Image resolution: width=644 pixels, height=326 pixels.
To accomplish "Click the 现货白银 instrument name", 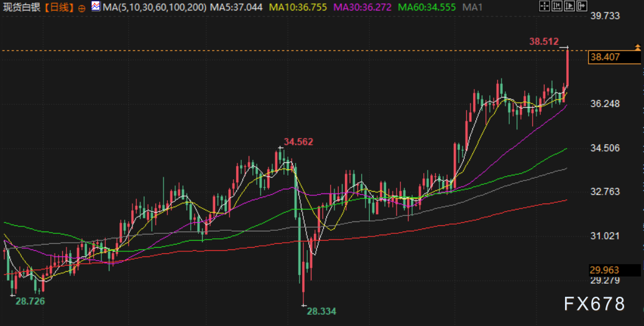I will pyautogui.click(x=21, y=8).
